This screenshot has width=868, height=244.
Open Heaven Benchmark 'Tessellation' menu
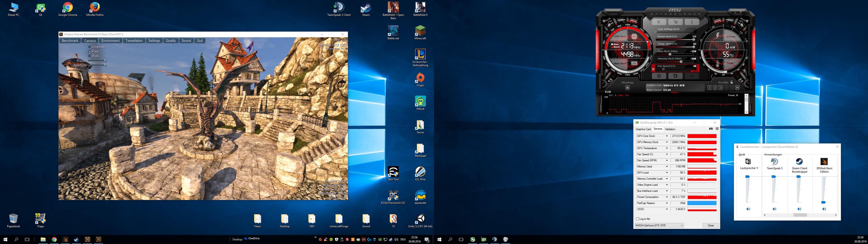pyautogui.click(x=134, y=41)
